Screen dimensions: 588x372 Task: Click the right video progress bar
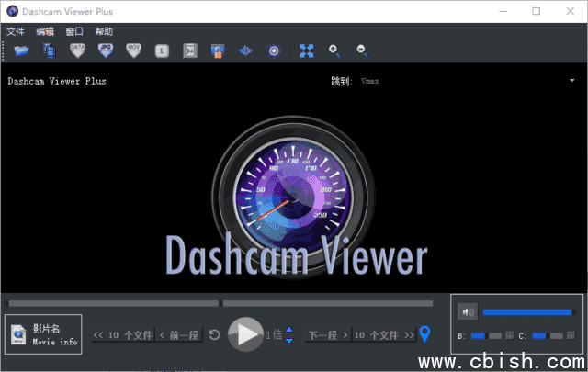328,303
